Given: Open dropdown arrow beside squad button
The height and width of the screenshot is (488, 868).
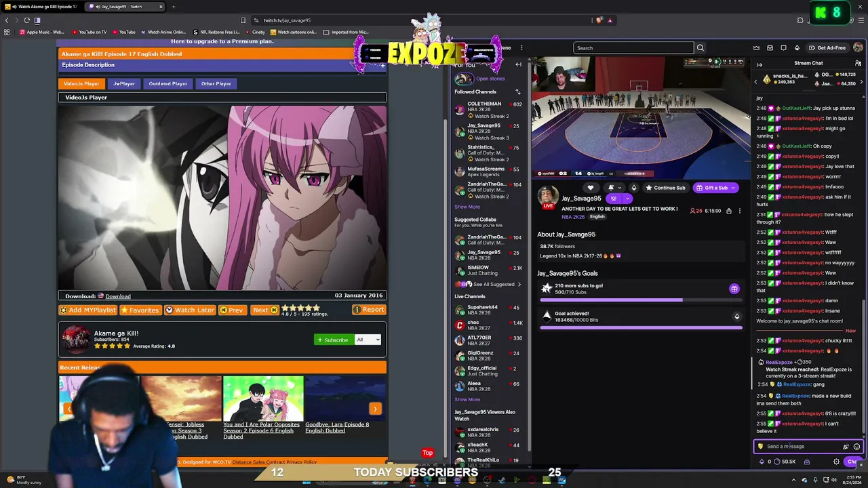Looking at the screenshot, I should click(x=627, y=199).
